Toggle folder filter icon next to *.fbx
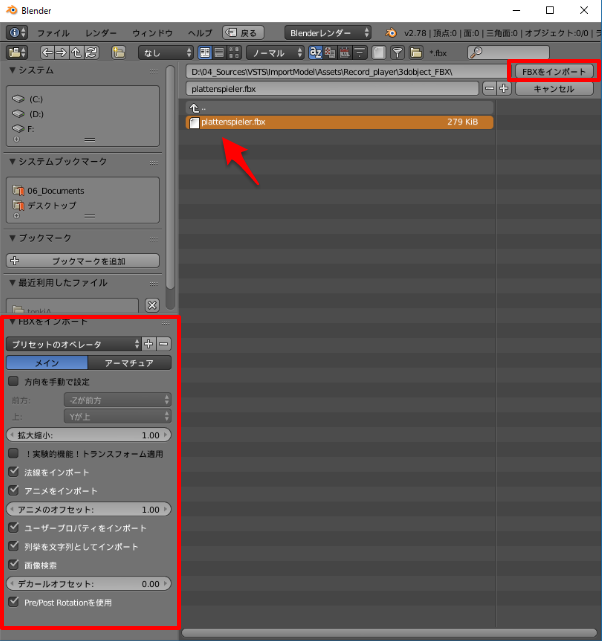Screen dimensions: 602x641 [x=416, y=52]
